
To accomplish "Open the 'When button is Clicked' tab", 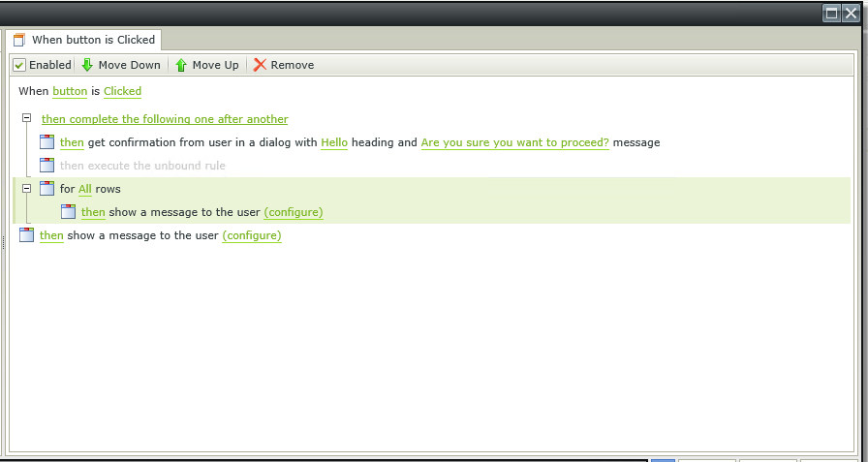I will coord(84,40).
